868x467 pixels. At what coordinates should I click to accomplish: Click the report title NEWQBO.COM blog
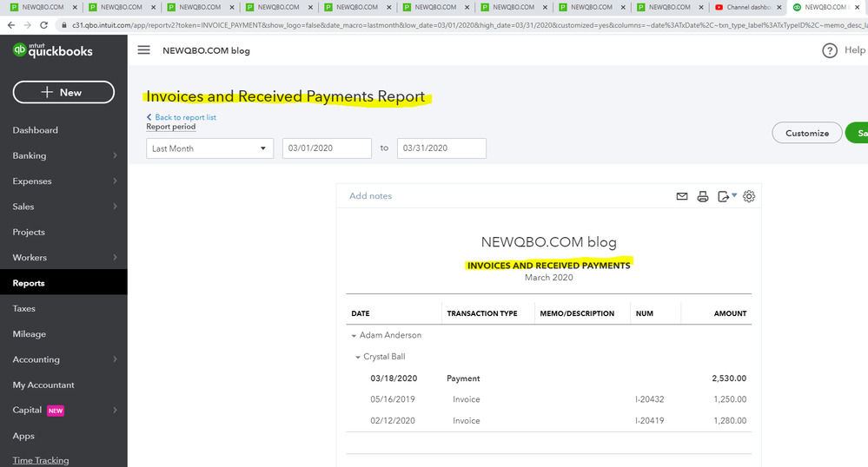tap(548, 242)
